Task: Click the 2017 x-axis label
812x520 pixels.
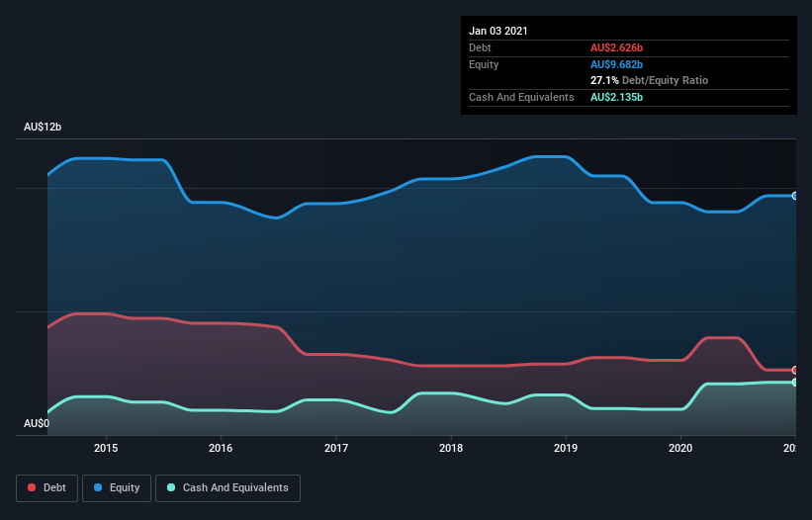Action: click(336, 448)
